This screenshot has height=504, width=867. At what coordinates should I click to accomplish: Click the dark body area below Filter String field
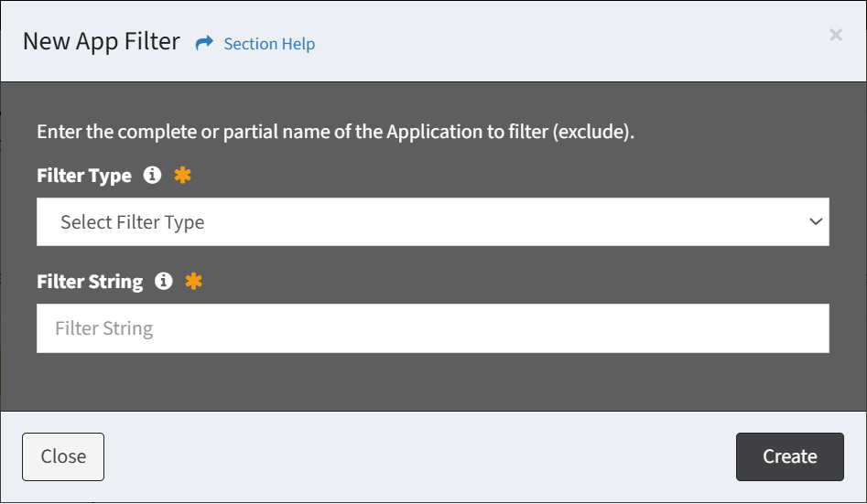(x=432, y=382)
